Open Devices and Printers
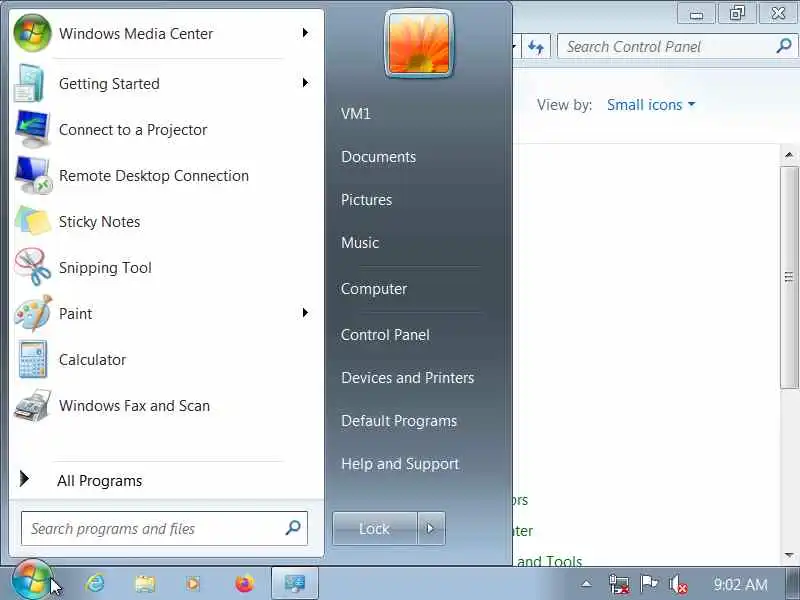This screenshot has height=600, width=800. (x=408, y=378)
